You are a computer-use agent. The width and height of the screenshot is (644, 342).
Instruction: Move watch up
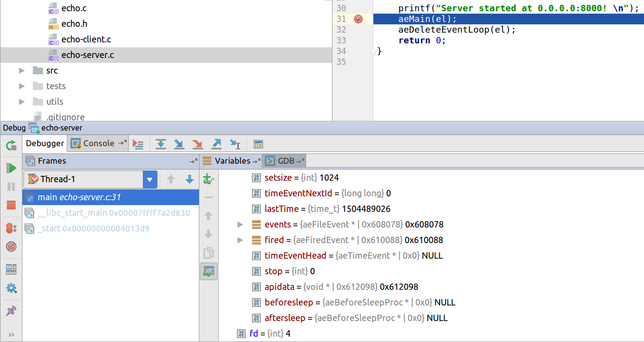click(209, 216)
